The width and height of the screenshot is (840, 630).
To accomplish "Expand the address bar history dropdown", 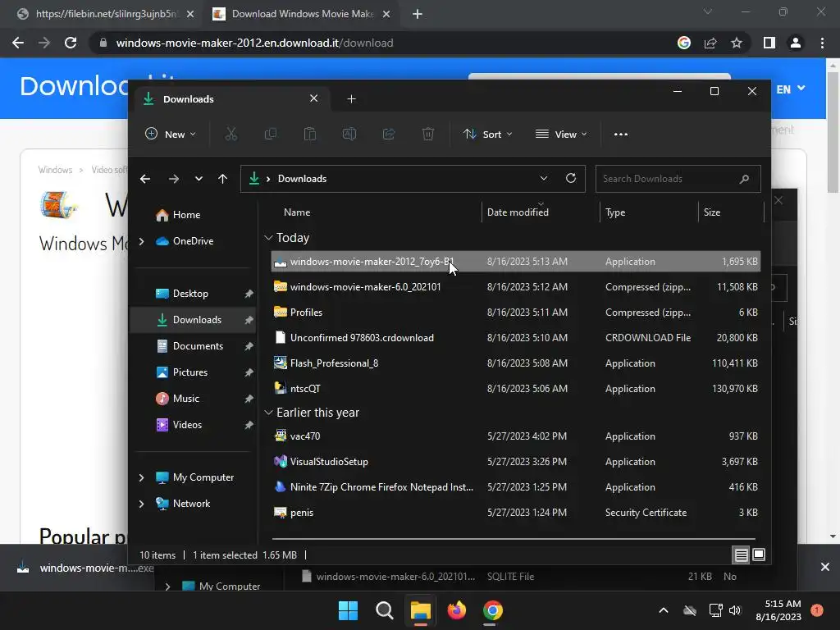I will [544, 178].
